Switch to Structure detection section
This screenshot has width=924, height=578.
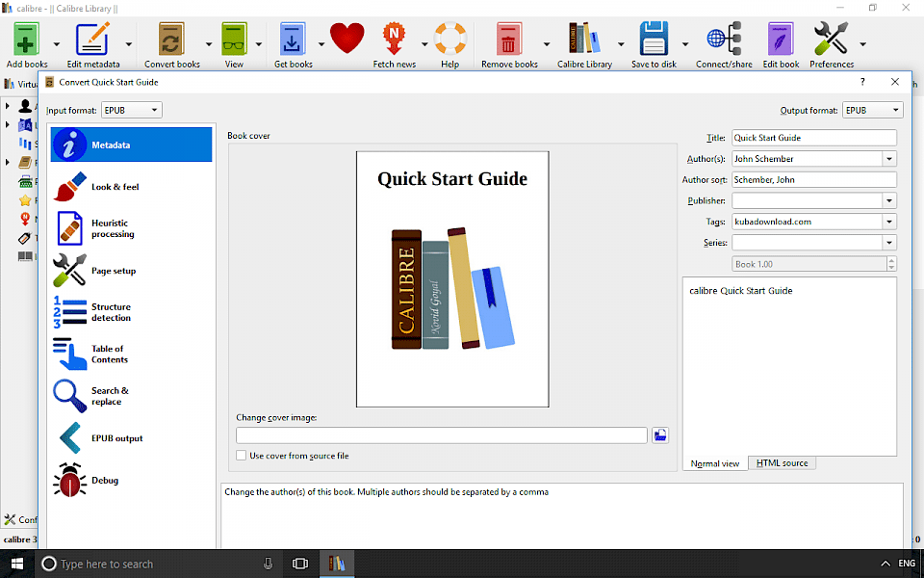[132, 312]
